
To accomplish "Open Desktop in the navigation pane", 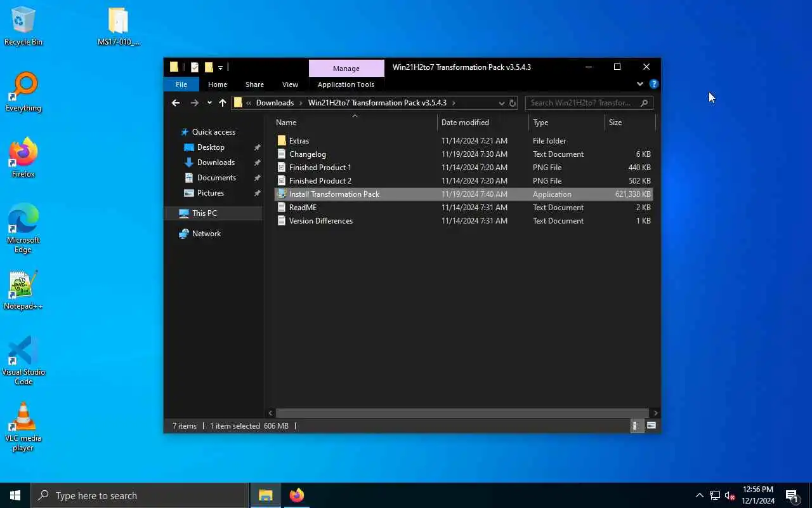I will (211, 147).
